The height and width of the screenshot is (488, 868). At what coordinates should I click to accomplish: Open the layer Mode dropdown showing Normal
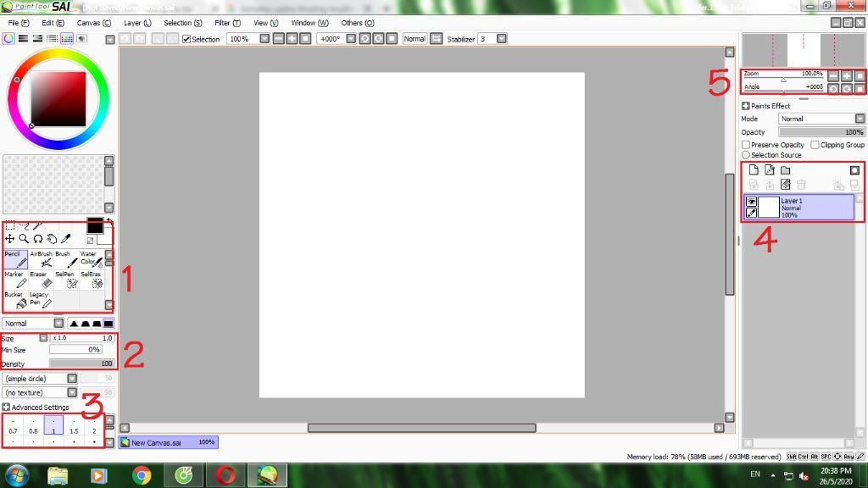(821, 119)
